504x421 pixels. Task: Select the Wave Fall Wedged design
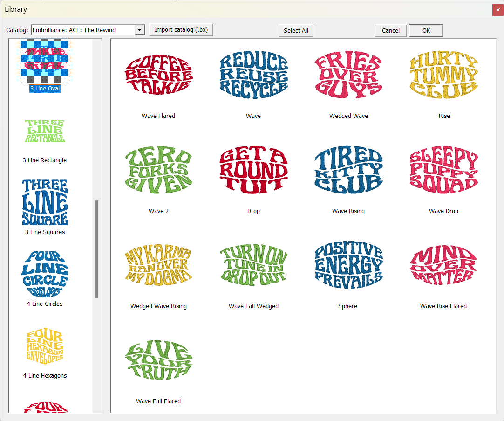253,265
